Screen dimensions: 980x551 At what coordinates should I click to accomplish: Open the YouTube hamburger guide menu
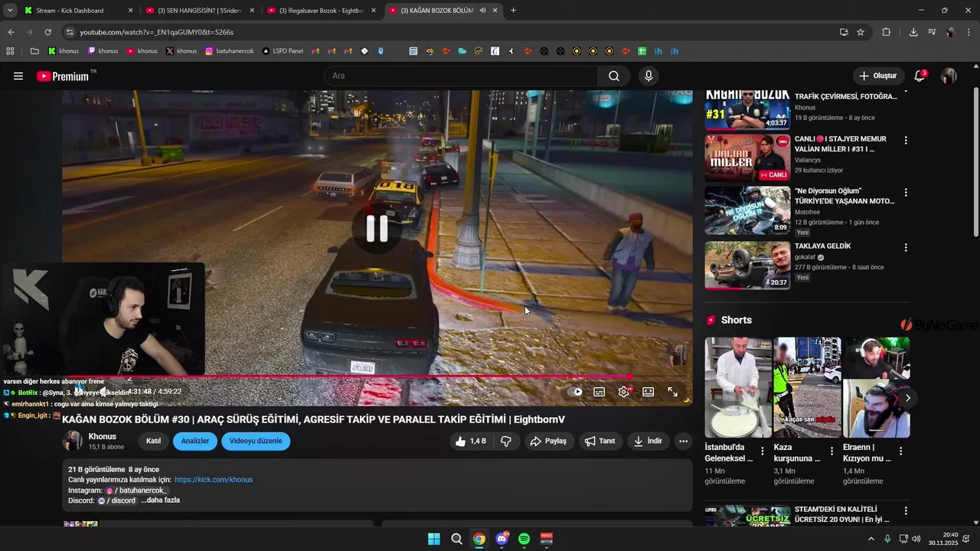(18, 76)
